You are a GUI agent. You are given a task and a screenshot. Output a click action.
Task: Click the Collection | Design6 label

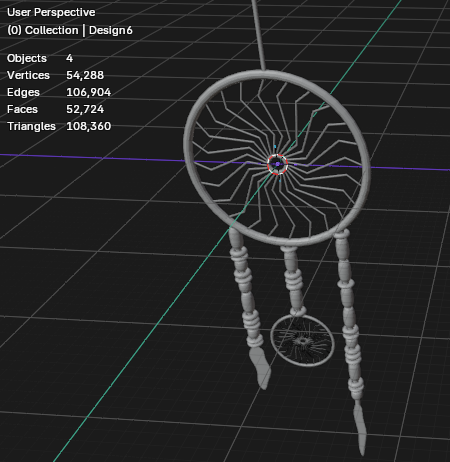[70, 30]
